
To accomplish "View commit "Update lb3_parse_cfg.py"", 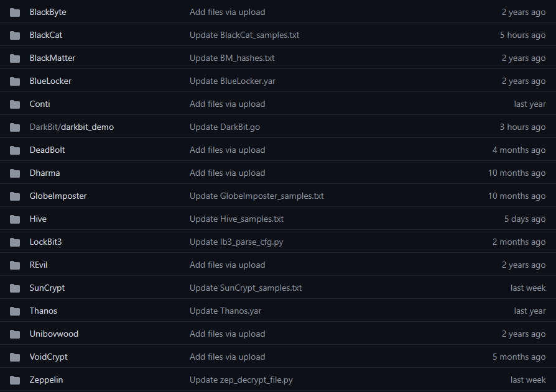I will click(236, 242).
